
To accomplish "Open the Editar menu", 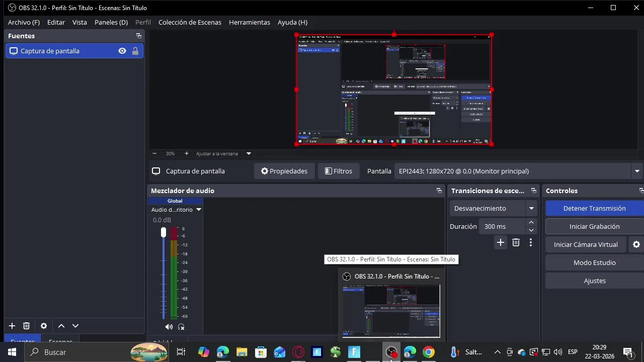I will 56,22.
